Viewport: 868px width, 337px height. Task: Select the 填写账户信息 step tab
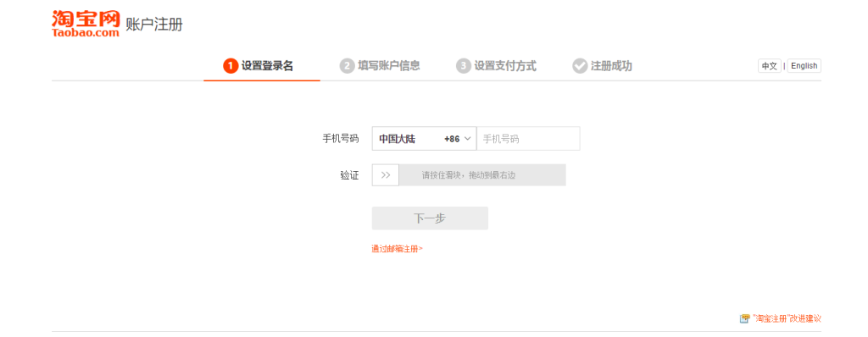pyautogui.click(x=380, y=66)
